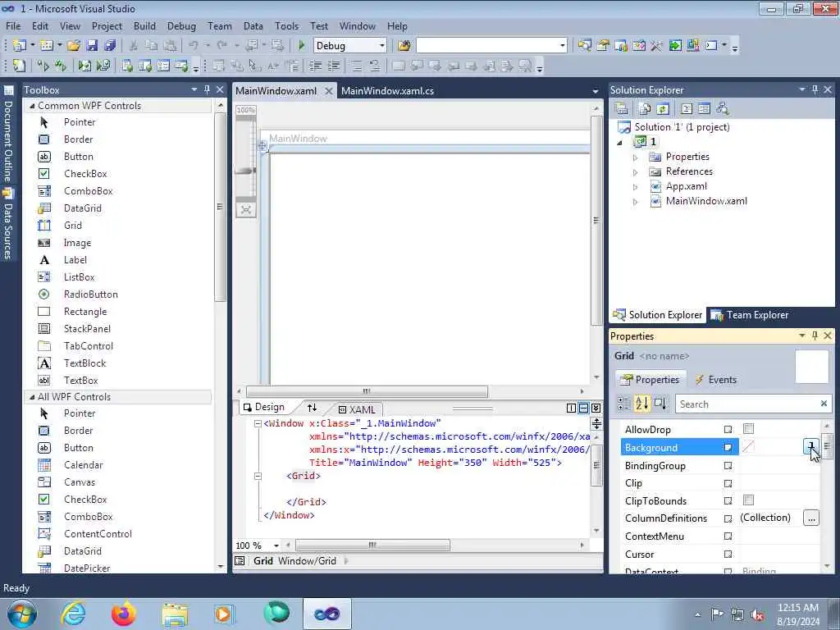This screenshot has height=630, width=840.
Task: Click the Find in Files icon beside Debug
Action: pyautogui.click(x=404, y=46)
